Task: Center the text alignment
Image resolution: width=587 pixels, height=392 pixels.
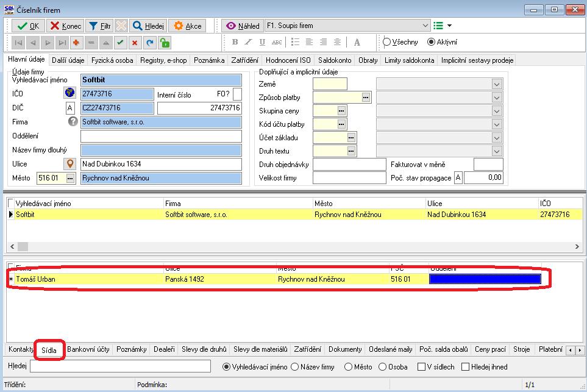Action: tap(337, 42)
